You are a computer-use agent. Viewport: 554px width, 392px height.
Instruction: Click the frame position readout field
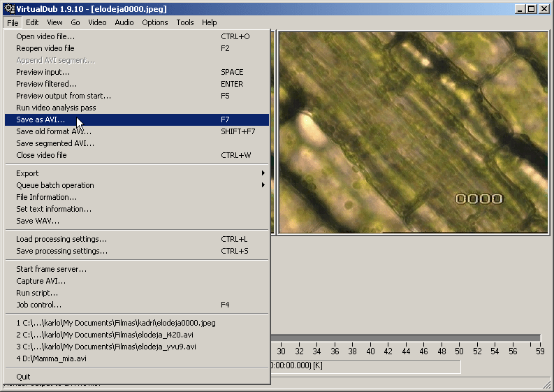click(365, 366)
